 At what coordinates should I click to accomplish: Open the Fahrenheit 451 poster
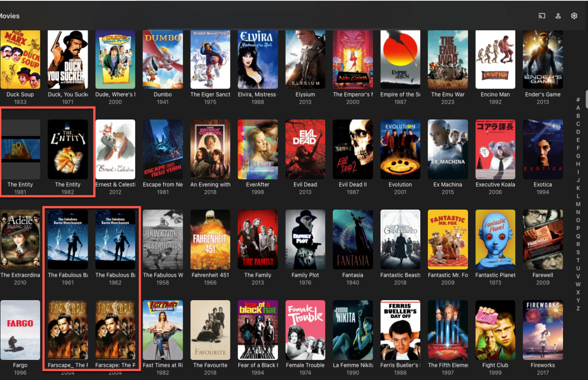[x=210, y=239]
